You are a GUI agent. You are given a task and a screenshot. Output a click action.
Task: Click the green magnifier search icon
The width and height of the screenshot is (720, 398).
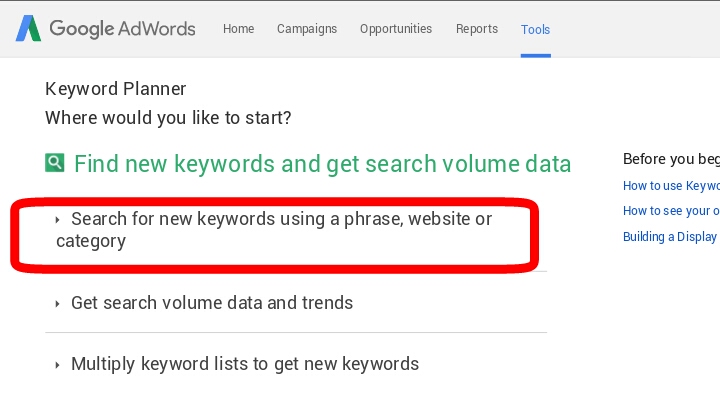pyautogui.click(x=55, y=163)
